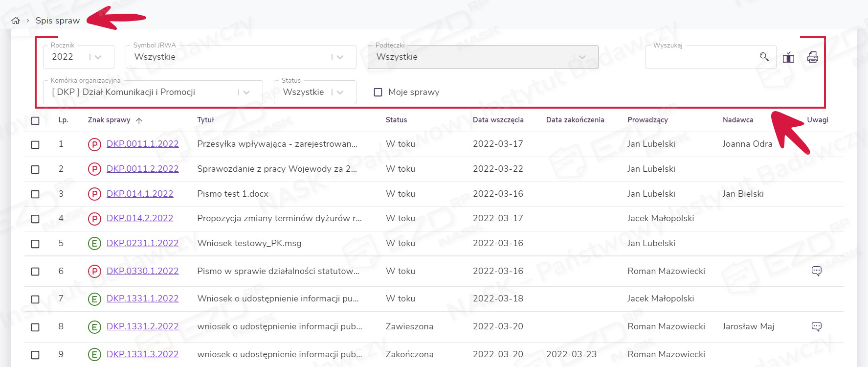This screenshot has width=868, height=367.
Task: Expand the Komórka organizacyjna dropdown
Action: [x=246, y=92]
